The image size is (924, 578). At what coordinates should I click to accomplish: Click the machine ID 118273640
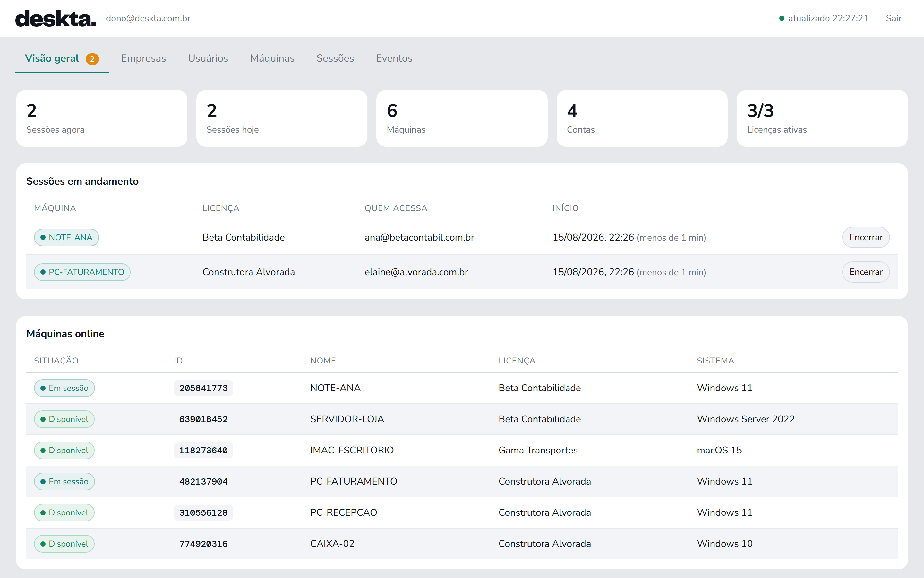point(203,450)
